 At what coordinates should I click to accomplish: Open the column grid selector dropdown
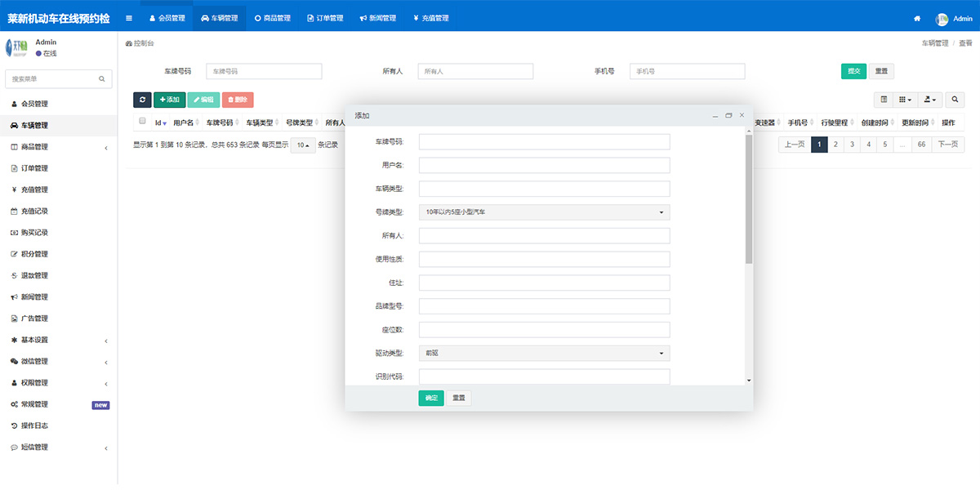[905, 100]
